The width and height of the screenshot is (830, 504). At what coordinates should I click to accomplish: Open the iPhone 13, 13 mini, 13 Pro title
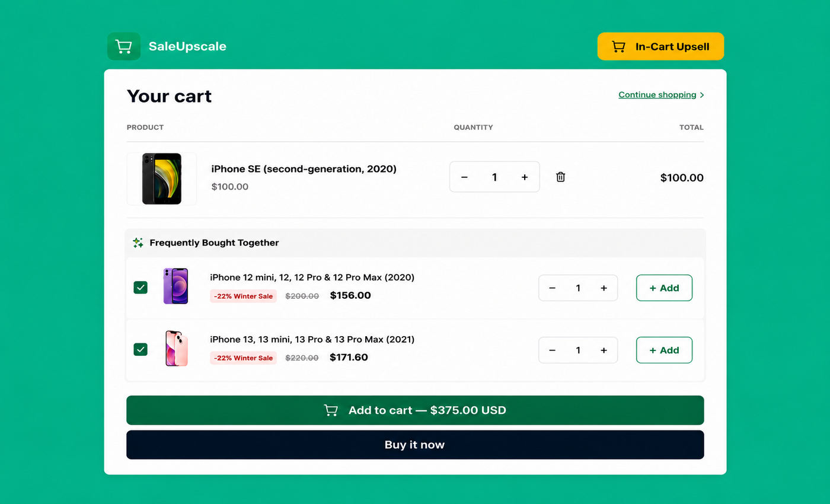pyautogui.click(x=312, y=340)
